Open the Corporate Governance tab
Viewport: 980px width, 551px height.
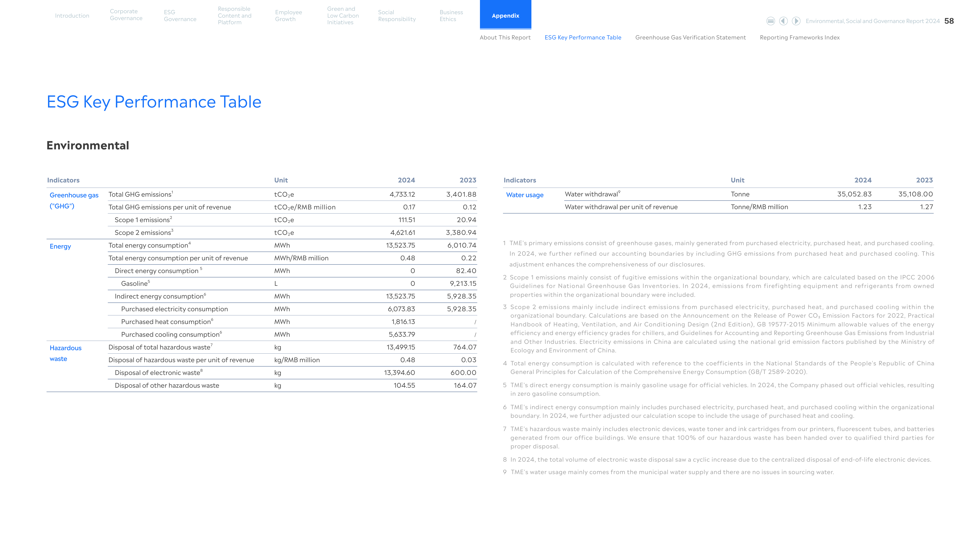126,15
